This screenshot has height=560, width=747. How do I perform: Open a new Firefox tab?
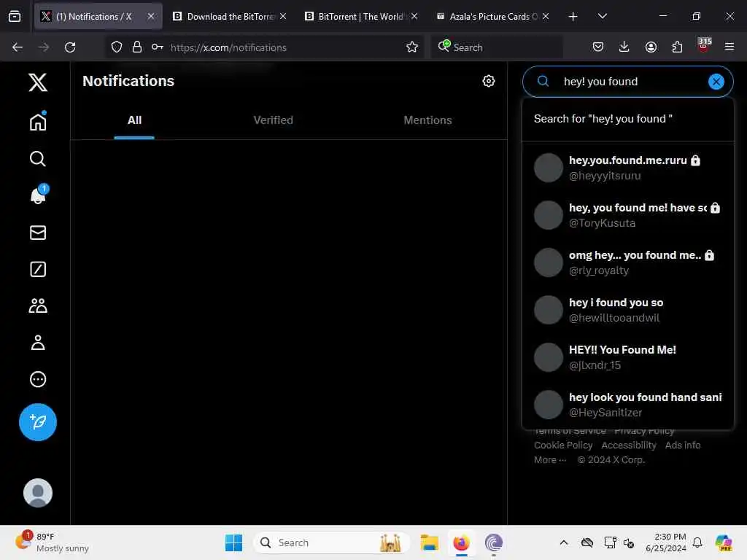click(573, 17)
